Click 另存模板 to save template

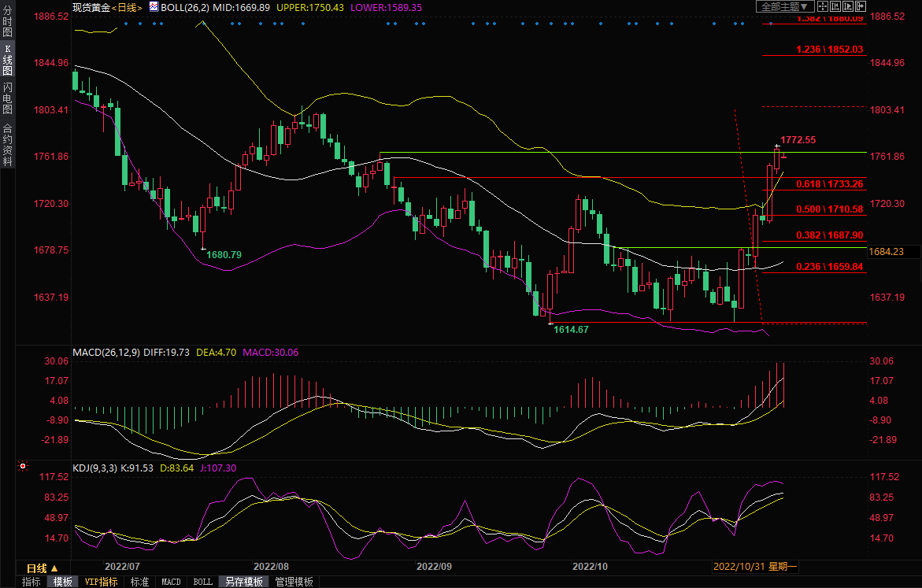point(243,582)
